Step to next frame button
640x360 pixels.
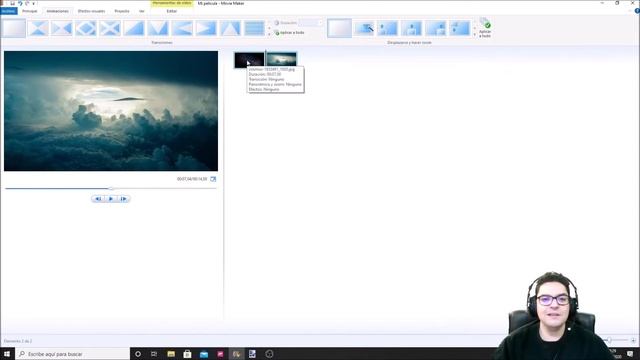pos(123,199)
